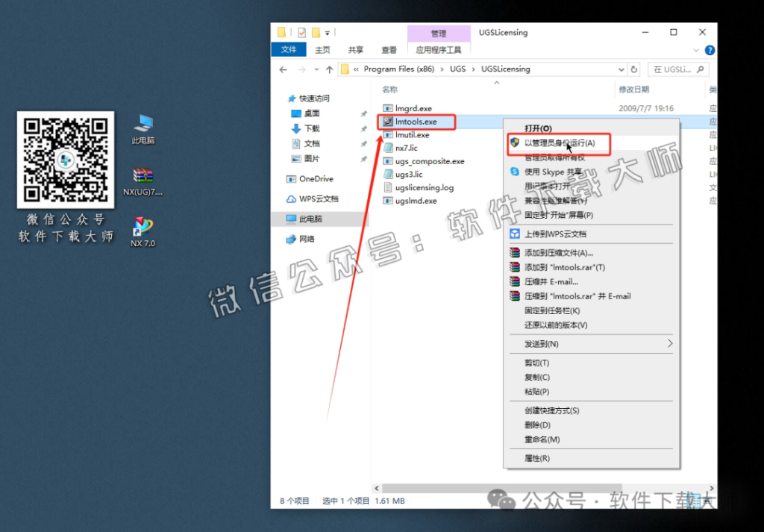Image resolution: width=764 pixels, height=532 pixels.
Task: Choose 添加到压缩文件 in the context menu
Action: [554, 252]
